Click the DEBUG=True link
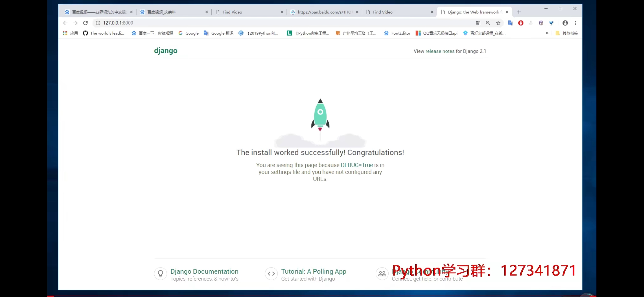644x297 pixels. tap(357, 165)
